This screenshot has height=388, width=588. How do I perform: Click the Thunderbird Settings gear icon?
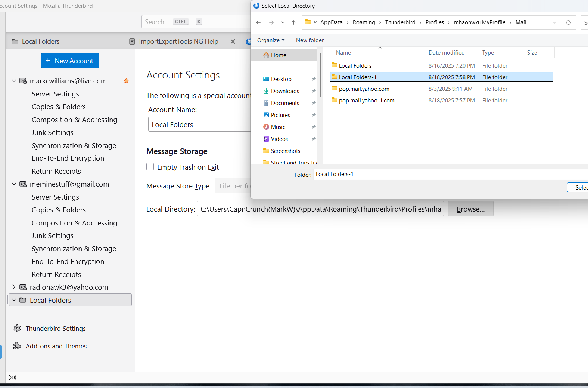tap(17, 328)
